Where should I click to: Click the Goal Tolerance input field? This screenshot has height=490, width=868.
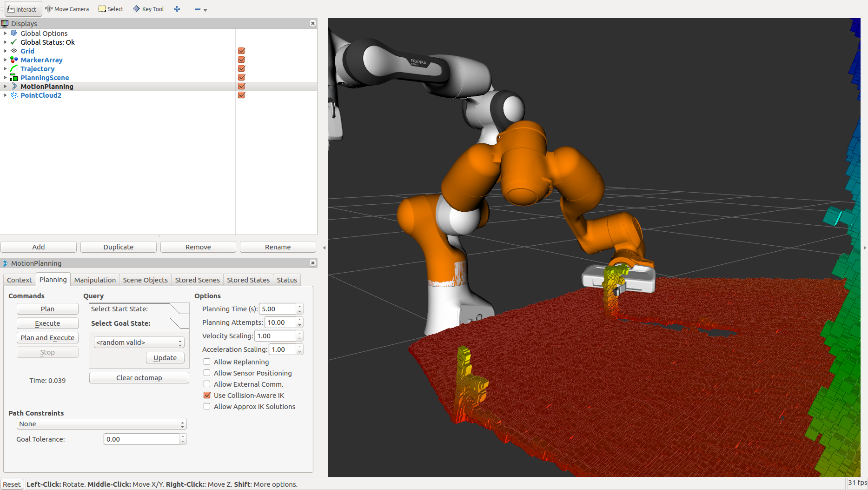(x=141, y=439)
